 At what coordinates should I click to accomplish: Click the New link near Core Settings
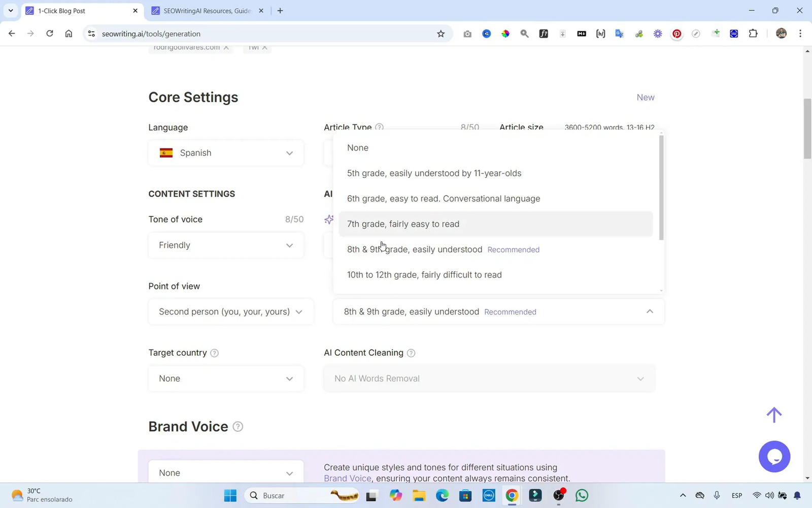pyautogui.click(x=645, y=97)
